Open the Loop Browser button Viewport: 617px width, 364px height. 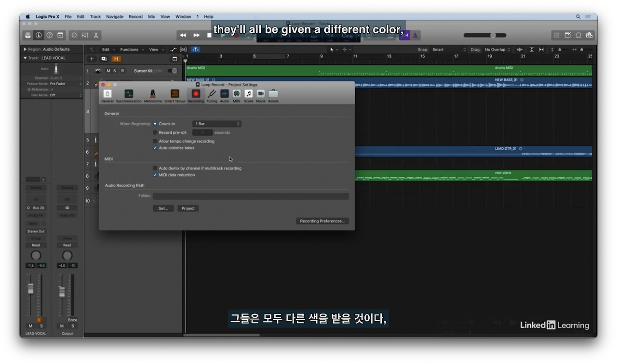pyautogui.click(x=578, y=35)
